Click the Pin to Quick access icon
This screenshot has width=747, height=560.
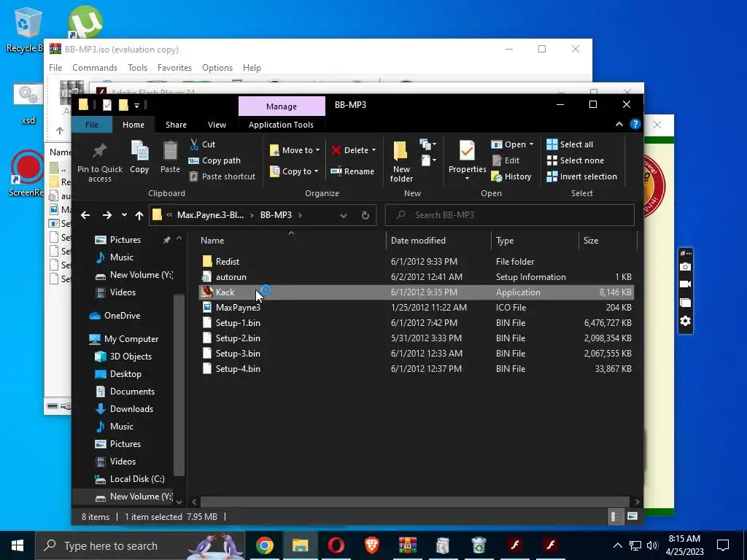click(99, 151)
